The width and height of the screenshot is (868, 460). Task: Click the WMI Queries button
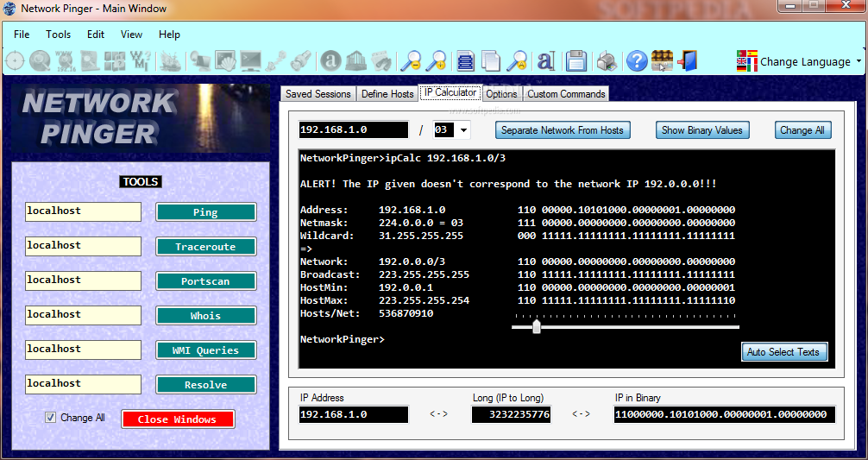tap(206, 350)
